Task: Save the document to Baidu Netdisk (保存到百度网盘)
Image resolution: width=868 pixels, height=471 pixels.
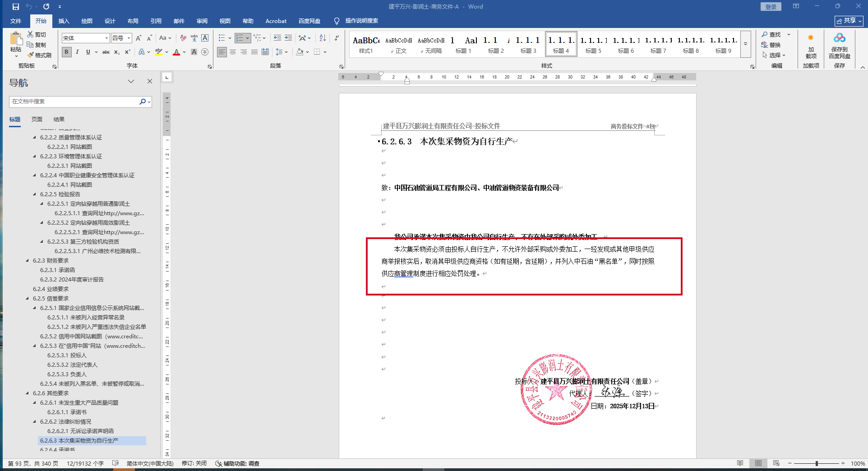Action: (x=840, y=46)
